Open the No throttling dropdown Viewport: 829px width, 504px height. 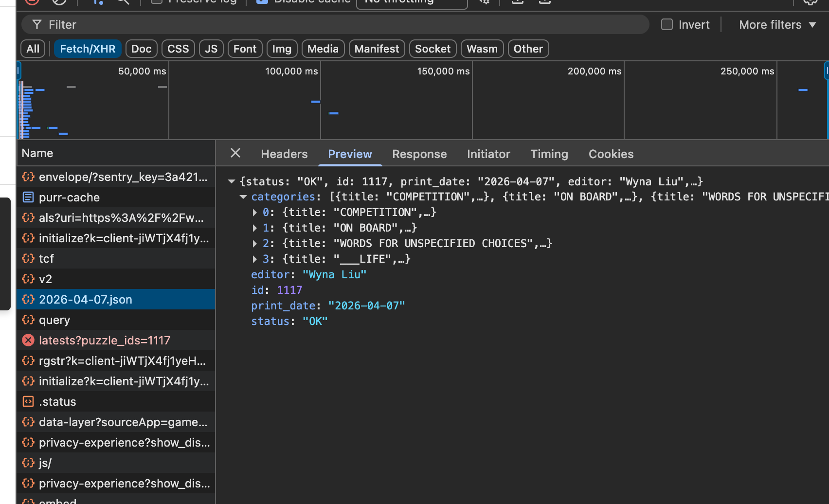click(411, 2)
